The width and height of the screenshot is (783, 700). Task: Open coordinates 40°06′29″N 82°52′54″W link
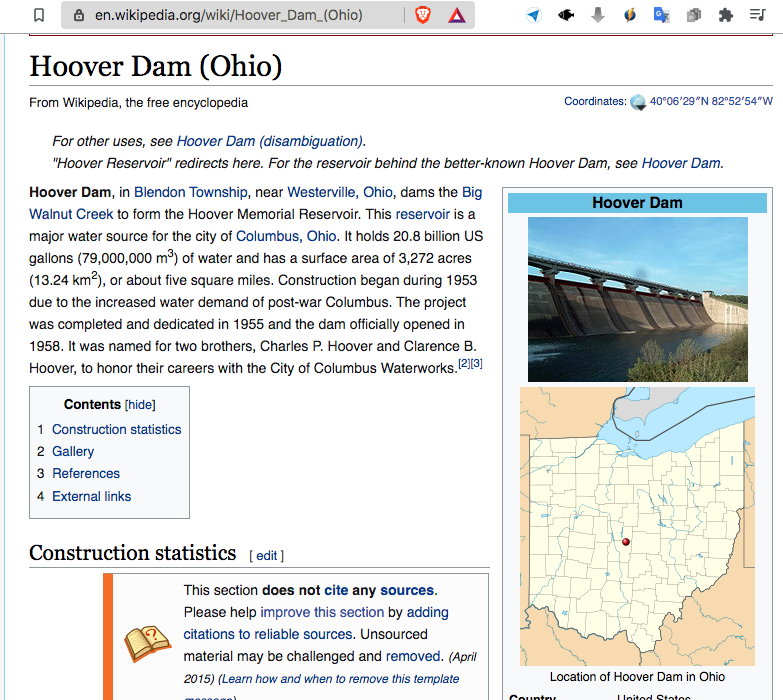(711, 101)
